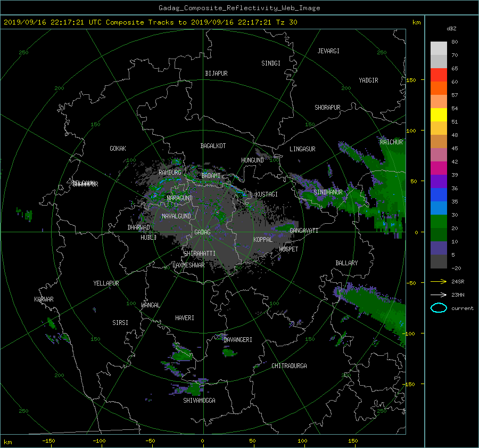Screen dimensions: 479x448
Task: Click the BALLARY city label
Action: click(346, 263)
